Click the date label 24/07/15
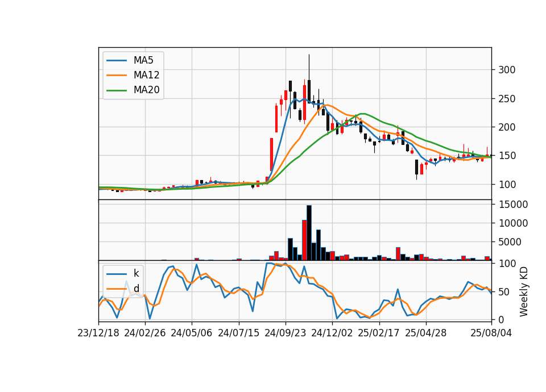Viewport: 546px width, 392px height. [238, 333]
